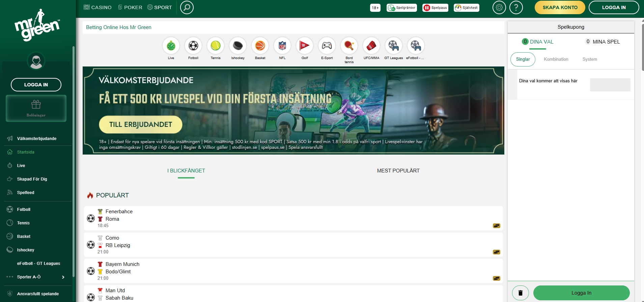Open Fenerbahce vs Roma match
This screenshot has width=644, height=302.
[293, 218]
